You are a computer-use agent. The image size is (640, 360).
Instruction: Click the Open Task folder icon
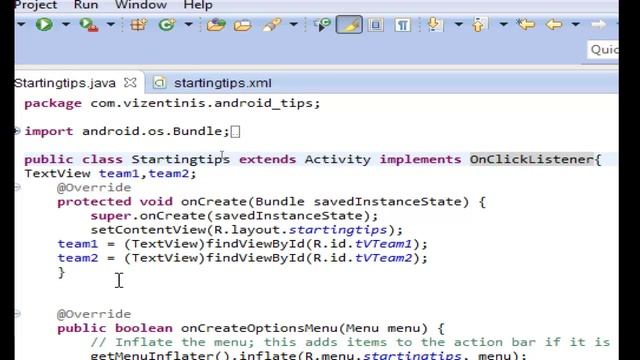[242, 25]
